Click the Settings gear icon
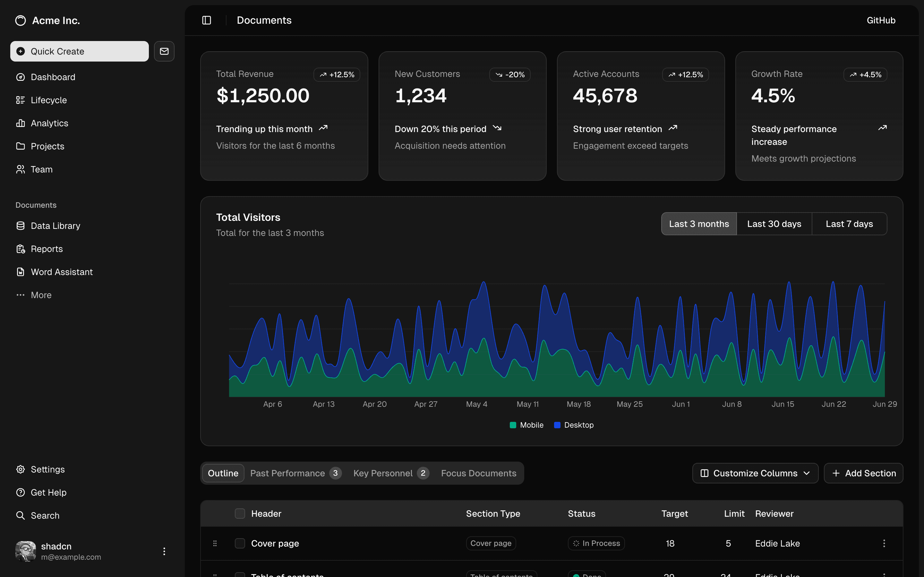 pyautogui.click(x=21, y=469)
